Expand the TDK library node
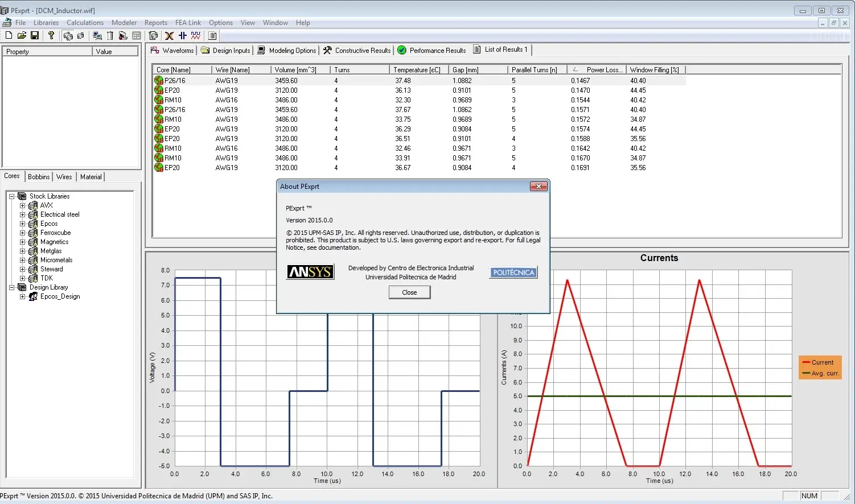 [x=22, y=278]
